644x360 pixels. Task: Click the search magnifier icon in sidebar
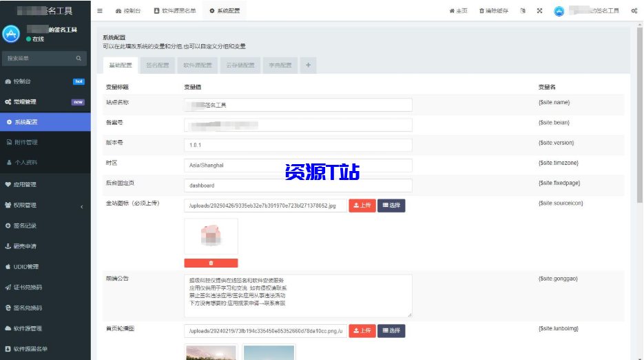click(79, 59)
